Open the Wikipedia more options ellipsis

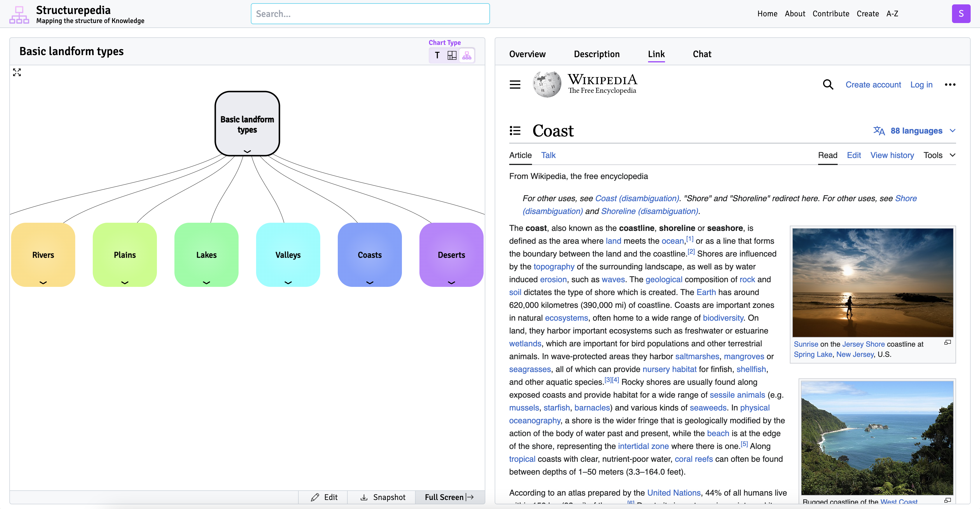[950, 84]
